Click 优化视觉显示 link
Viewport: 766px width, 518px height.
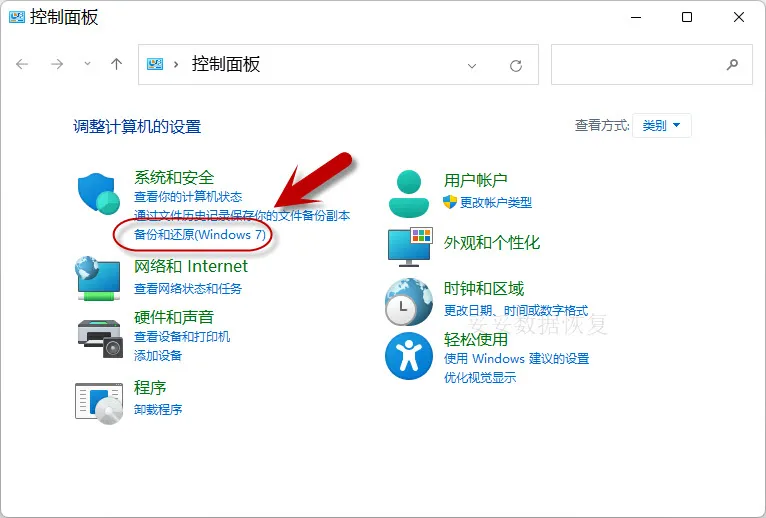point(480,377)
